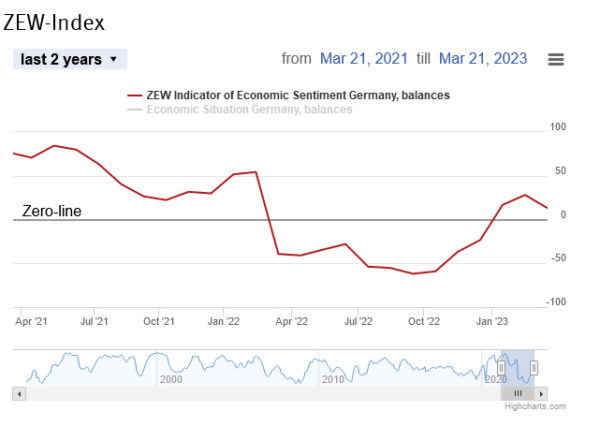Click the scrollbar thumb grip in navigator
The height and width of the screenshot is (441, 600).
[518, 394]
